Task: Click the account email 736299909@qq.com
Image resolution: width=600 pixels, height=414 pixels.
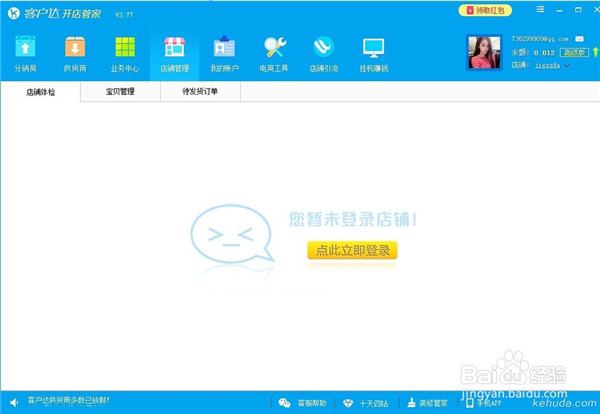Action: [540, 39]
